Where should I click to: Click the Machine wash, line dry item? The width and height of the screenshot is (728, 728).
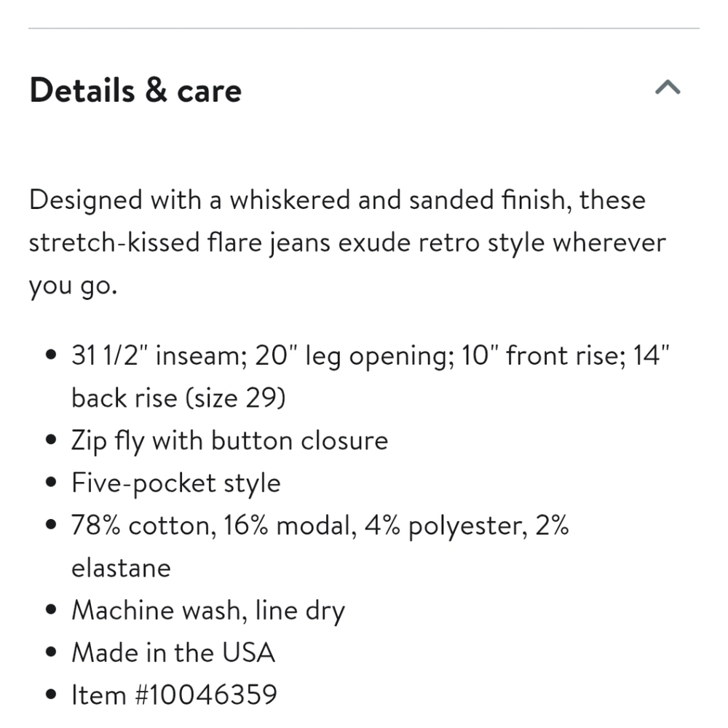(x=208, y=611)
